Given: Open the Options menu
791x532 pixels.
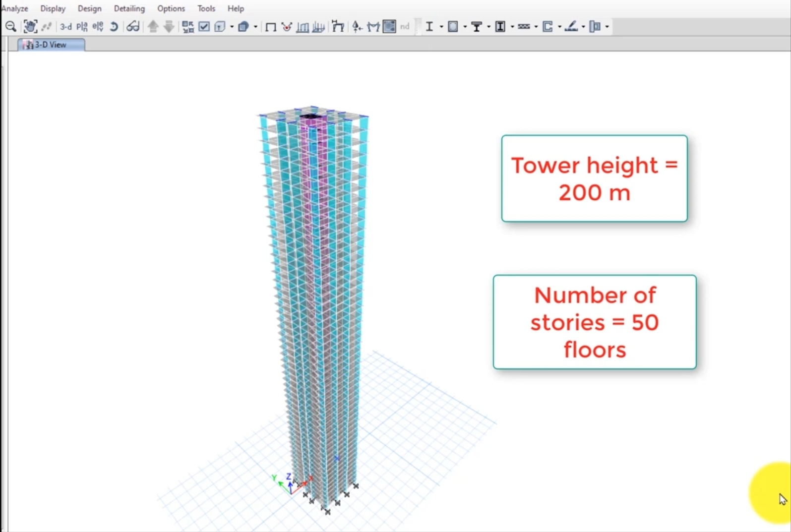Looking at the screenshot, I should (x=171, y=8).
